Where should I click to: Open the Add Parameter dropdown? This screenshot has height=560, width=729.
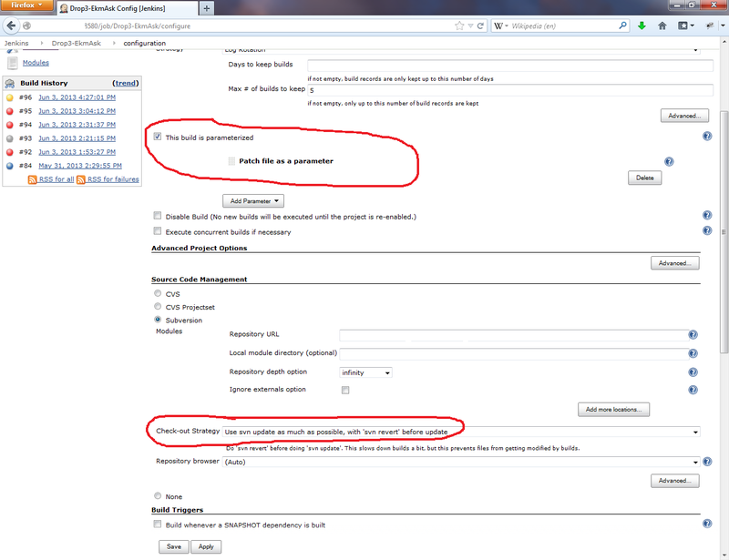pyautogui.click(x=253, y=200)
